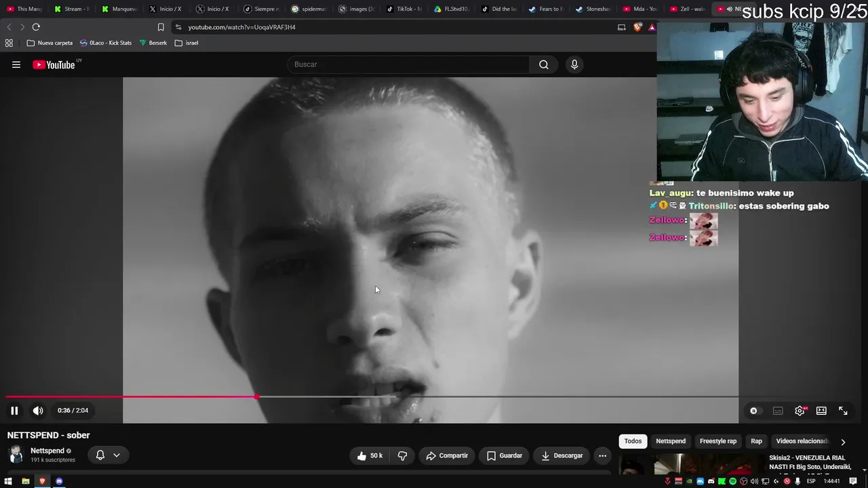
Task: Select the Freestyle rap filter chip
Action: point(718,441)
